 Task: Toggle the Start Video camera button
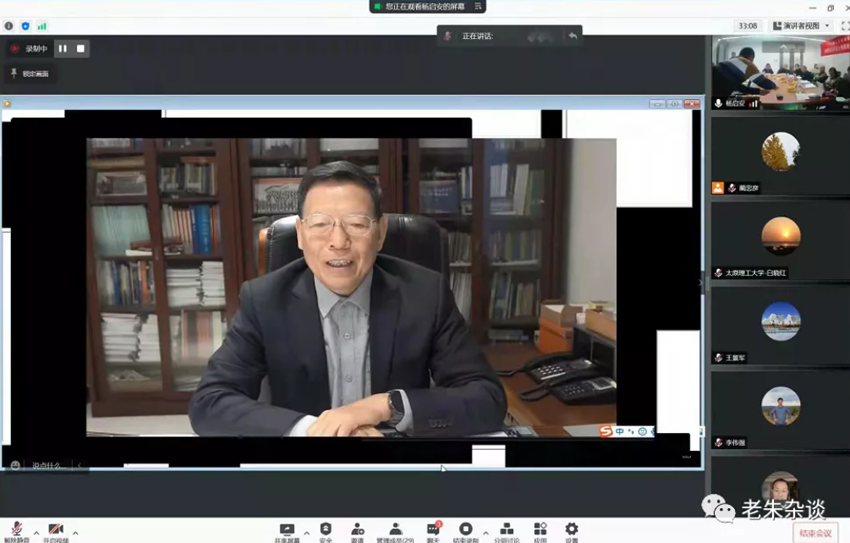(55, 530)
